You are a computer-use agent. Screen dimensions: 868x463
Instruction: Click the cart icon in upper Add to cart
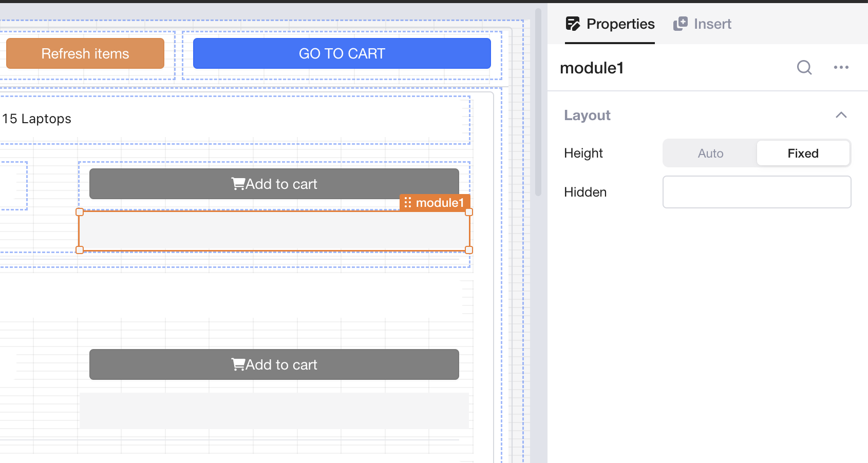238,184
